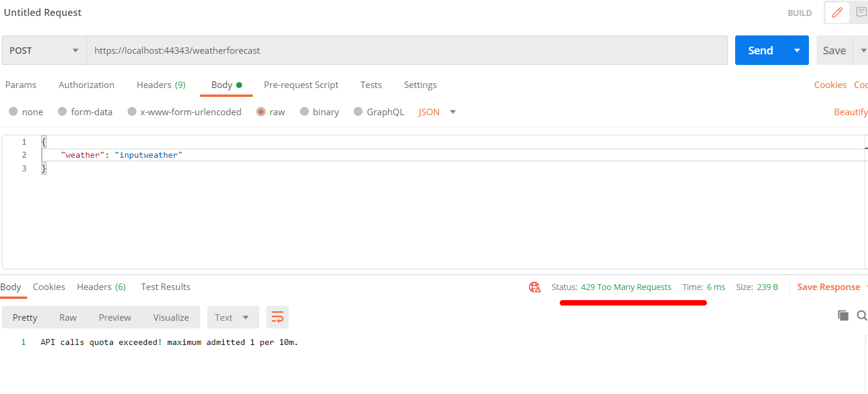Toggle line wrapping in response viewer
Viewport: 868px width, 394px height.
click(x=277, y=317)
